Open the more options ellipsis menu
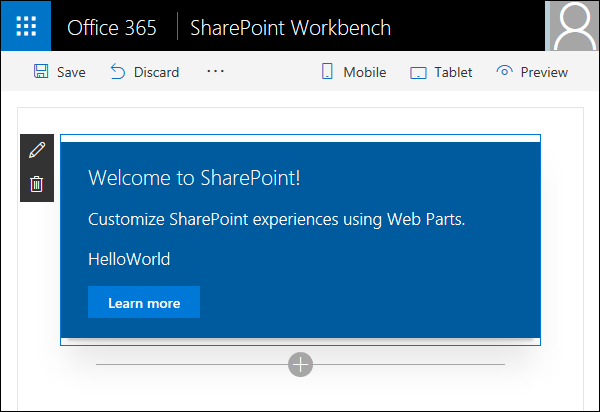The width and height of the screenshot is (600, 412). point(215,71)
